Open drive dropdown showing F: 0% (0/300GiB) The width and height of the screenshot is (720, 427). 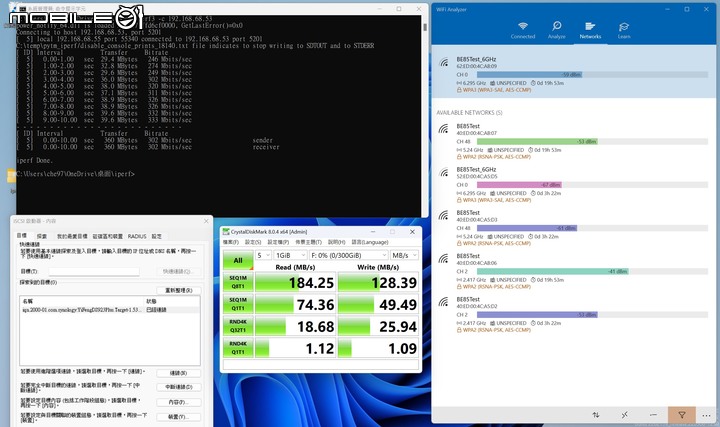click(349, 255)
